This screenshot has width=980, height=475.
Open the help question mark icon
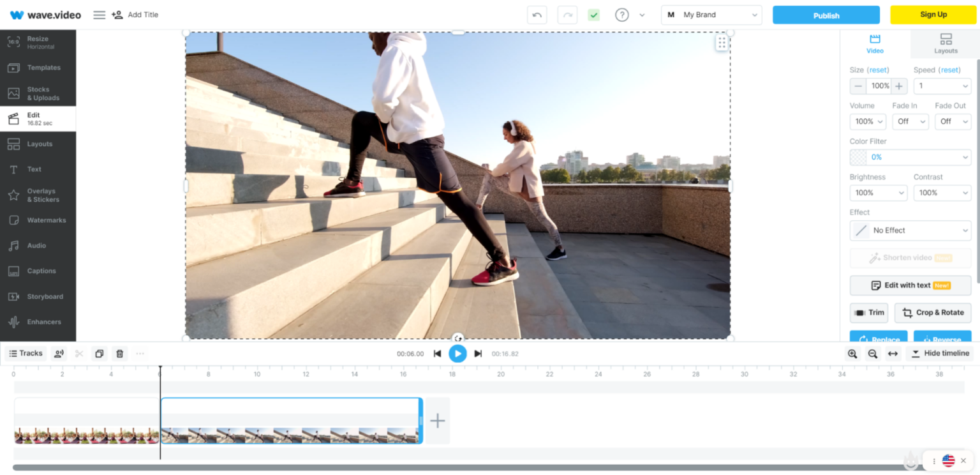621,15
